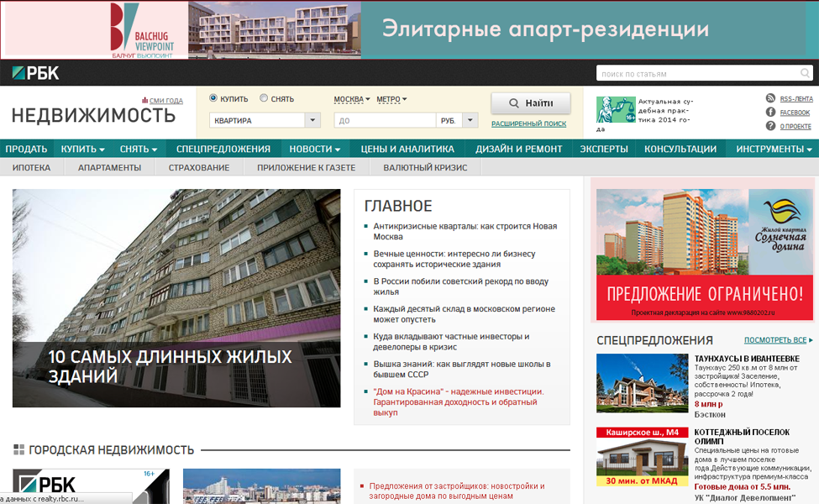Select the 'Снять' radio button

(x=264, y=98)
